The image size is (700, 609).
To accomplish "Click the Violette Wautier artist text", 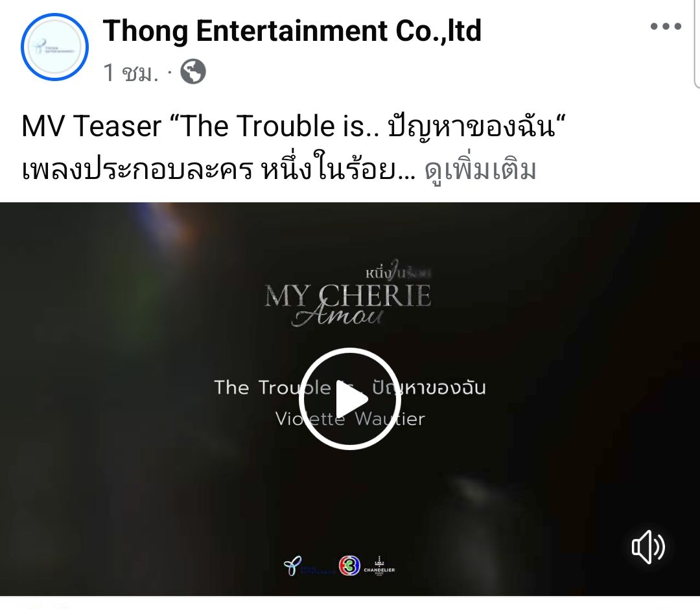I will coord(350,419).
